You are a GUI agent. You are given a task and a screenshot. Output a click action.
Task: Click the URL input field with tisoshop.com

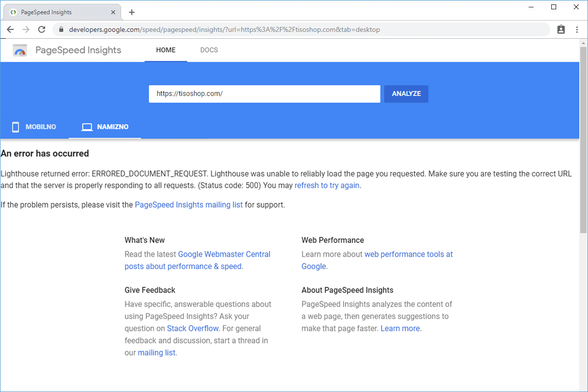click(264, 94)
